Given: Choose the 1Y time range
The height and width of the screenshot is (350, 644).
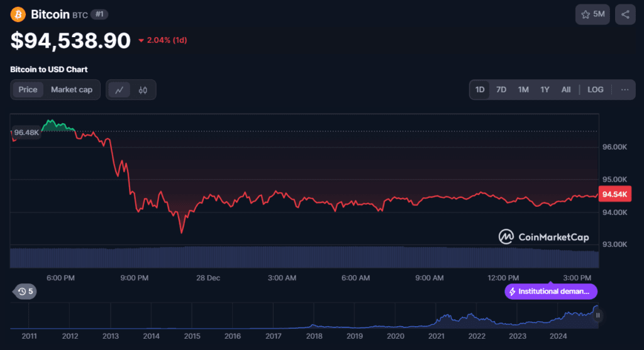Looking at the screenshot, I should (545, 89).
